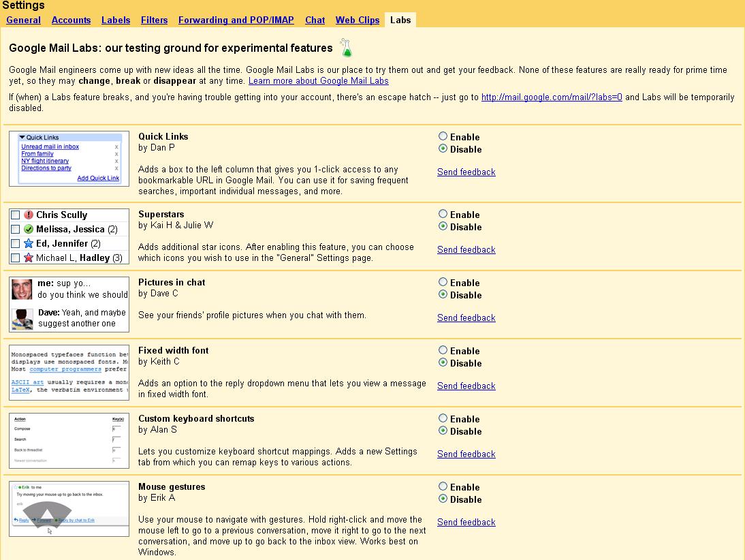Click the blue star icon beside Ed, Jennifer
Screen dimensions: 745x560
[29, 244]
